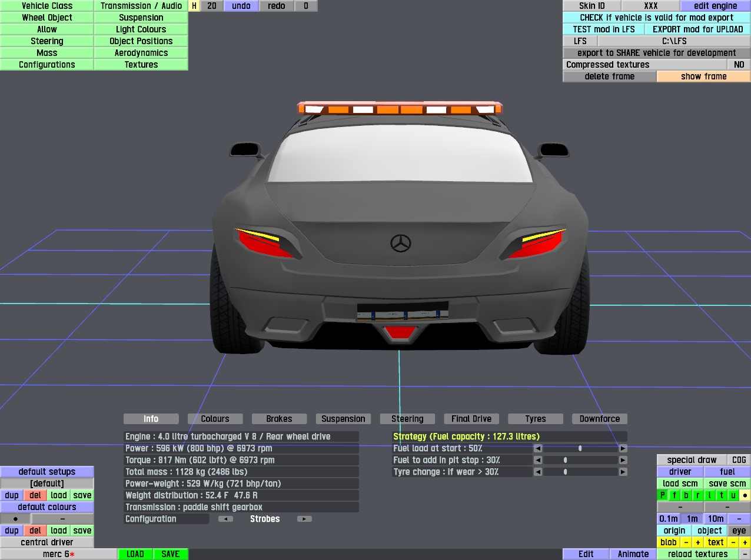Open Wheel Object menu
751x560 pixels.
(47, 18)
